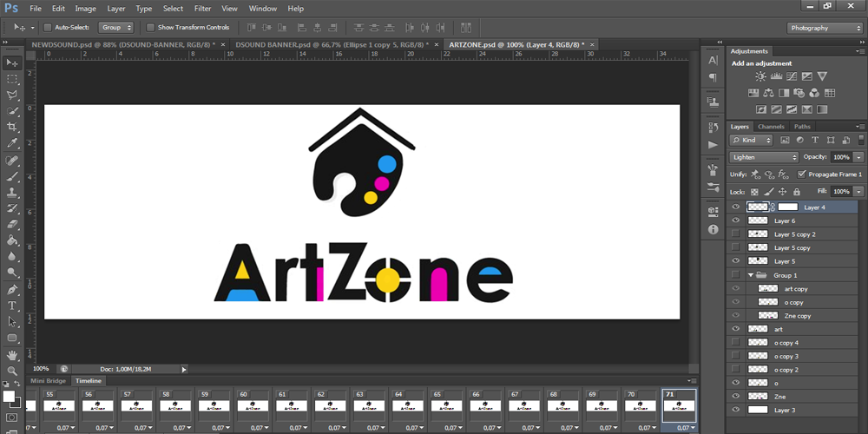This screenshot has height=434, width=868.
Task: Open the Lighten blend mode dropdown
Action: click(764, 157)
